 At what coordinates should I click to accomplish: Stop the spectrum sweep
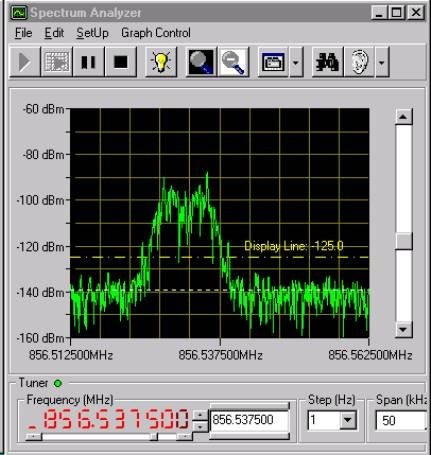coord(121,62)
